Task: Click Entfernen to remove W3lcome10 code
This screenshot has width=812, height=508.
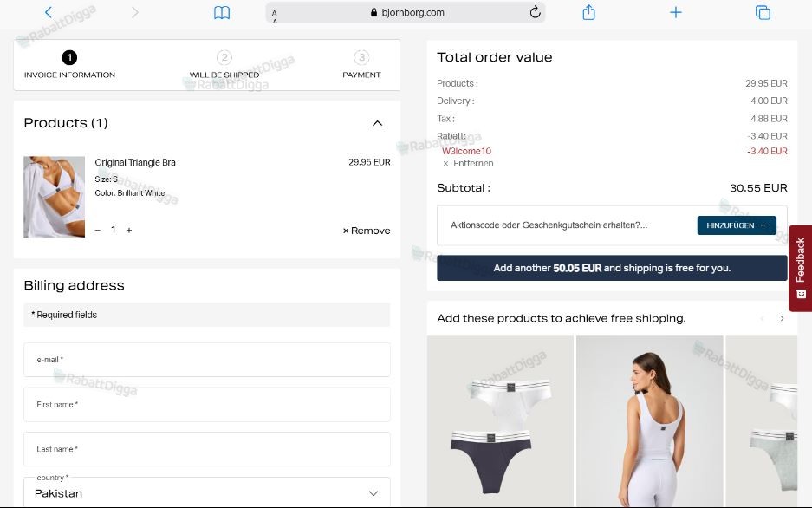Action: 468,164
